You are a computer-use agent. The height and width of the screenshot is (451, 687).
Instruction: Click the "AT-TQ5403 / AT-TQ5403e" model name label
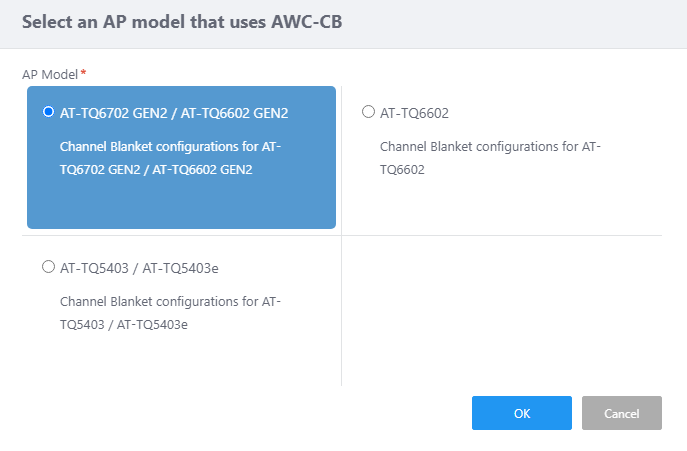click(146, 268)
